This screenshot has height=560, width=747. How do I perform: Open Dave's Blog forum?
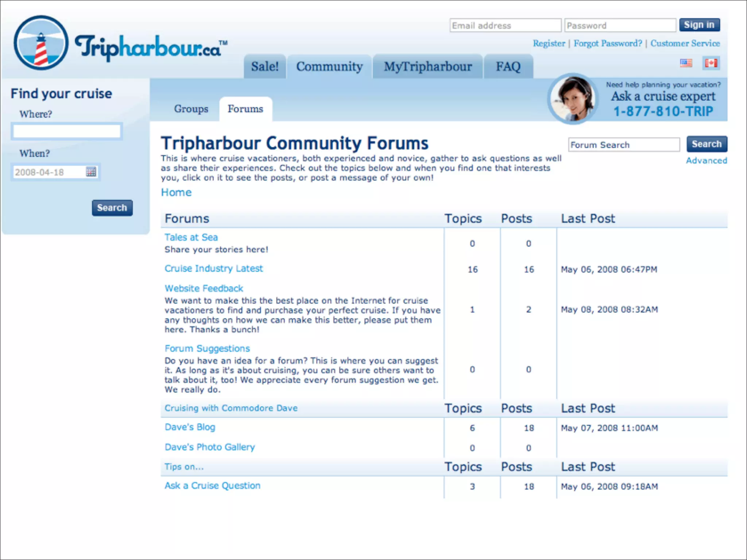click(190, 427)
